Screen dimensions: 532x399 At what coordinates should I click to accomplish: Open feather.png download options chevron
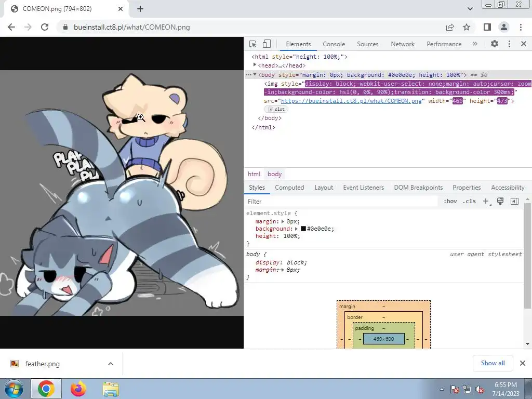point(111,364)
